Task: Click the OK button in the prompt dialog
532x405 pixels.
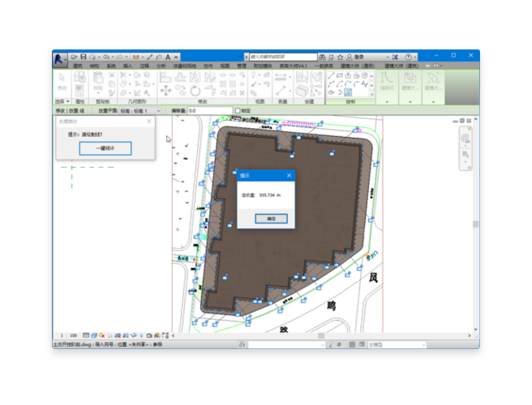Action: (x=271, y=219)
